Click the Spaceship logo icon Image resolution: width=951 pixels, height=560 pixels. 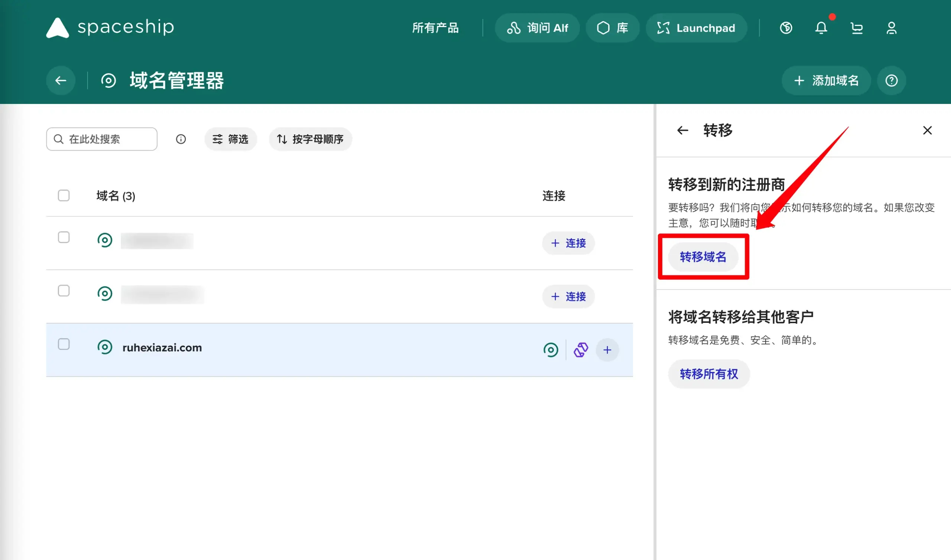[x=58, y=28]
